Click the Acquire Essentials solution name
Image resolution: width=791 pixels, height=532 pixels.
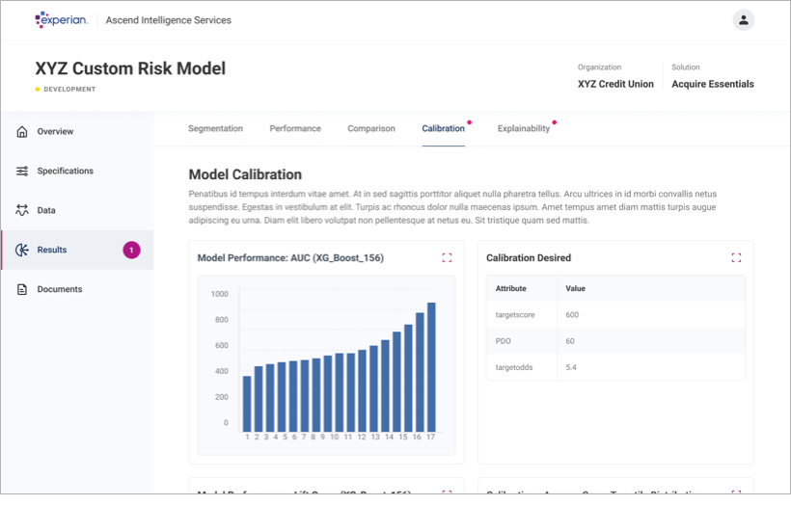713,84
